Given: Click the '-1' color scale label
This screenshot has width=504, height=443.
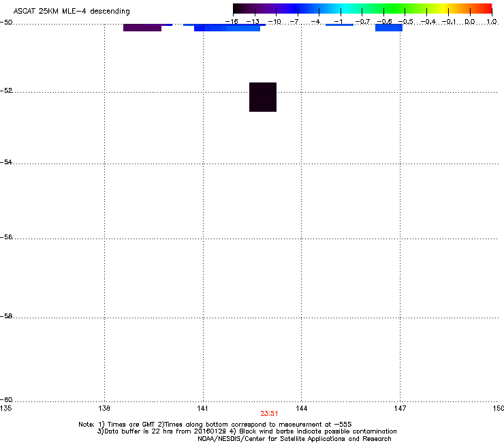Looking at the screenshot, I should 338,22.
